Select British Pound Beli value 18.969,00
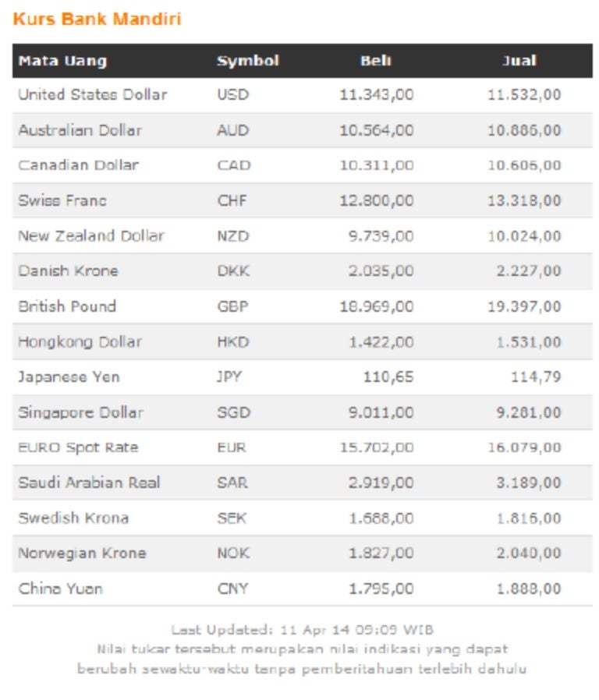Image resolution: width=599 pixels, height=700 pixels. click(376, 306)
